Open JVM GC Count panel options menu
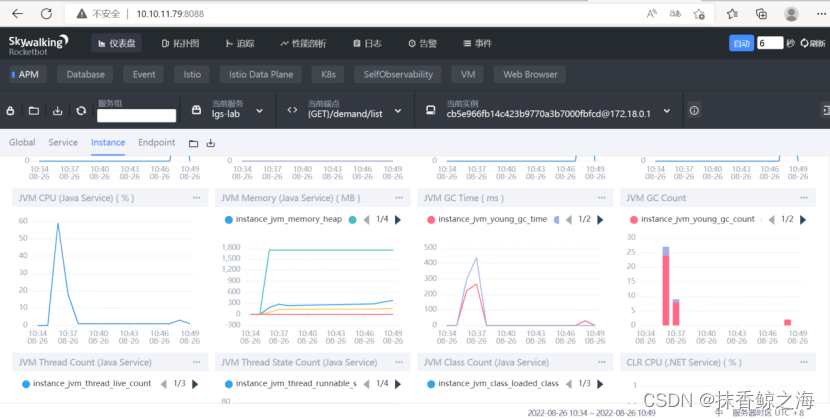The width and height of the screenshot is (830, 419). 805,198
